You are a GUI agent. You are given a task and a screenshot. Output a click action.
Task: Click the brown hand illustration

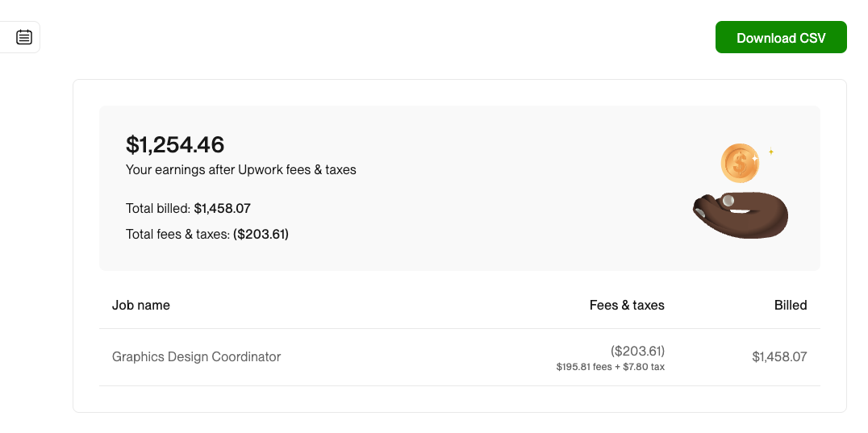click(x=750, y=216)
